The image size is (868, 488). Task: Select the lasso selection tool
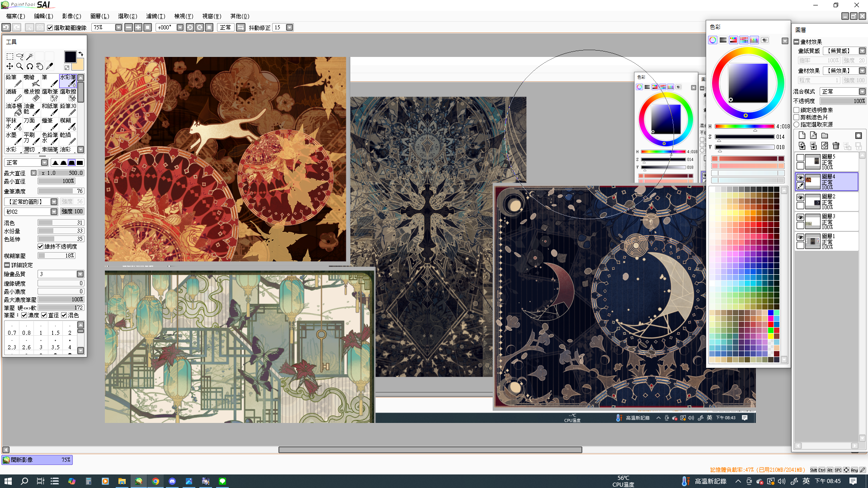(19, 56)
